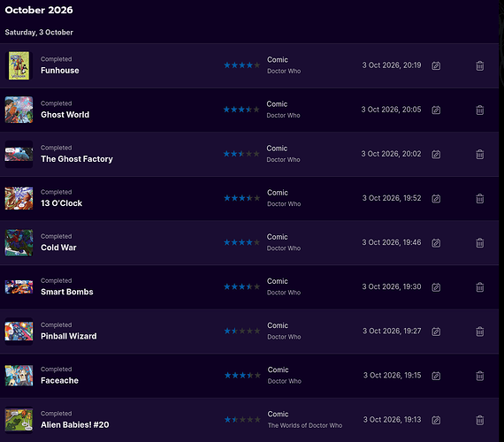Image resolution: width=504 pixels, height=442 pixels.
Task: Open the Ghost World title link
Action: coord(65,115)
